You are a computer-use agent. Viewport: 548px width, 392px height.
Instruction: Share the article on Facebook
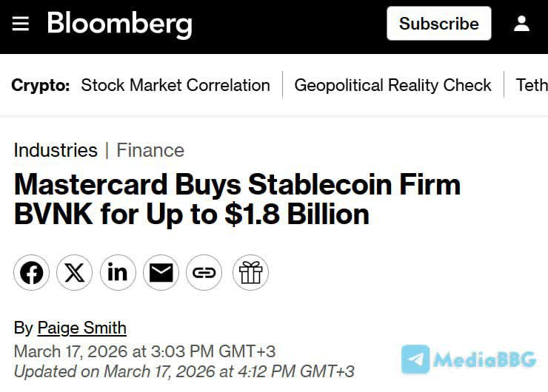pos(31,274)
